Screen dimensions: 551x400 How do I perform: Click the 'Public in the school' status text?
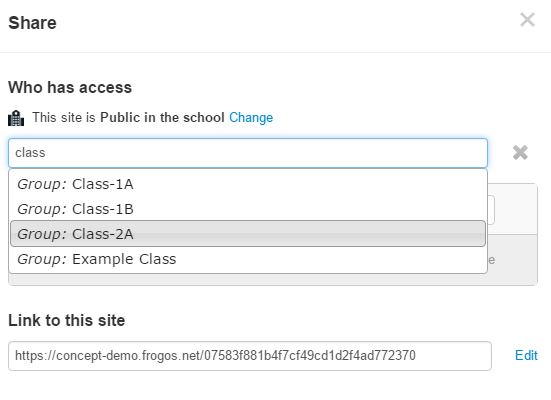[162, 117]
